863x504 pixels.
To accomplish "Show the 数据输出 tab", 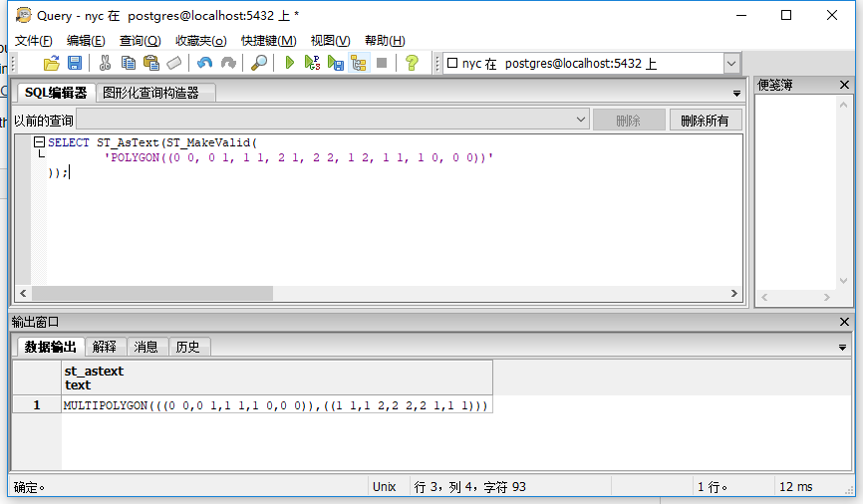I will pyautogui.click(x=50, y=347).
